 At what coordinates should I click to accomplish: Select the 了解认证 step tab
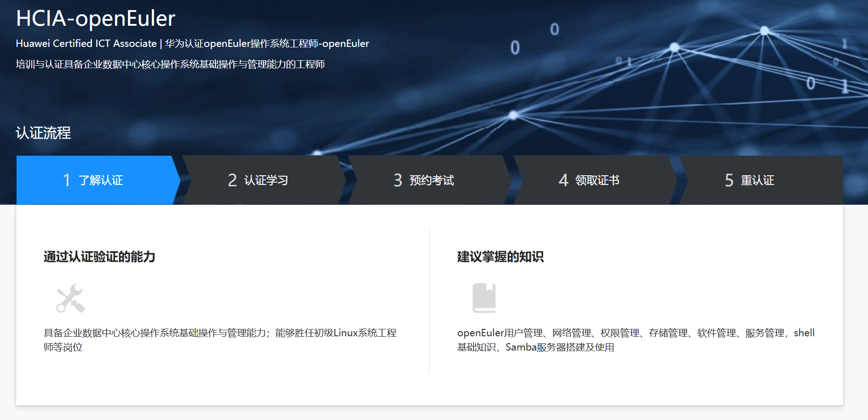(98, 180)
